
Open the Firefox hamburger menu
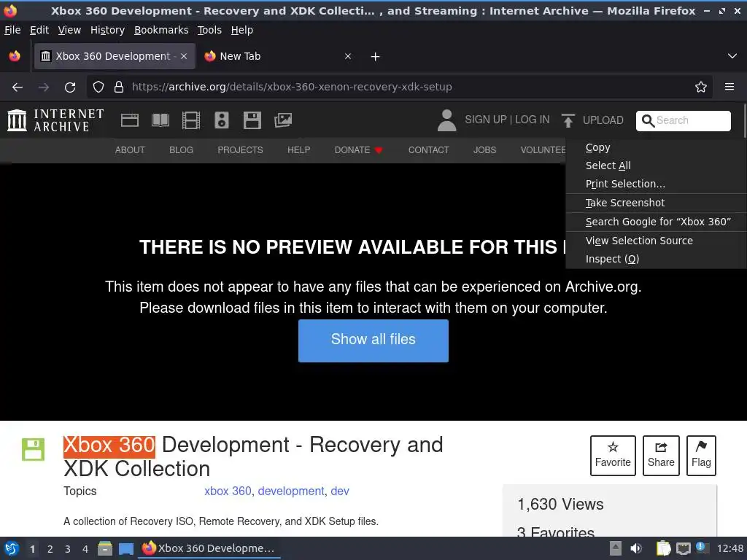(x=729, y=87)
